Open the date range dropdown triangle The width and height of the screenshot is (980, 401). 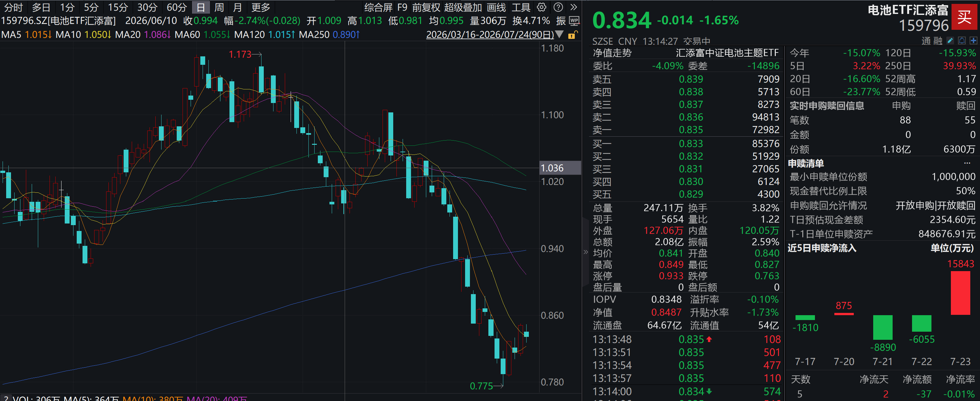coord(559,34)
